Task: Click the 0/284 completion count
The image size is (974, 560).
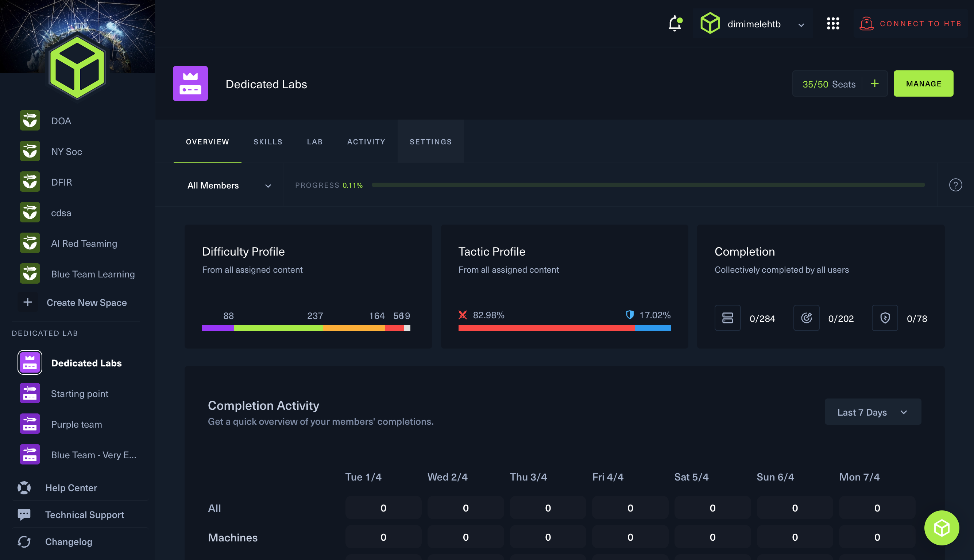Action: point(762,319)
